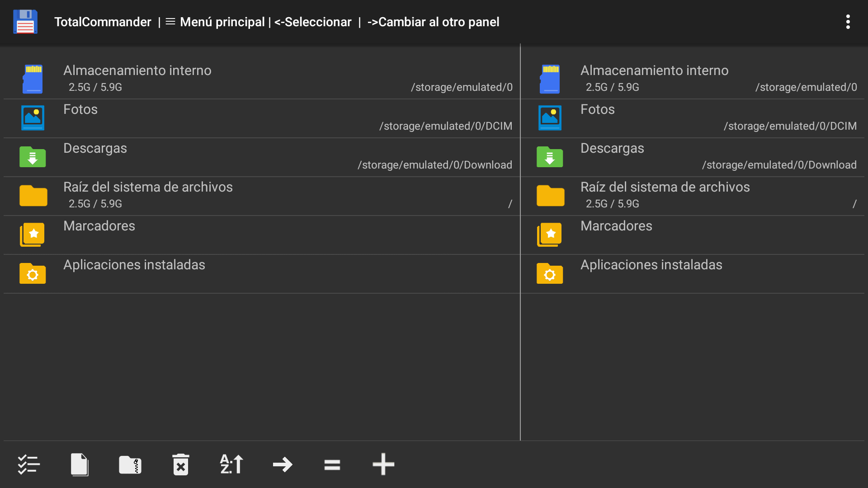Open the three-dot overflow menu
The width and height of the screenshot is (868, 488).
pyautogui.click(x=848, y=21)
